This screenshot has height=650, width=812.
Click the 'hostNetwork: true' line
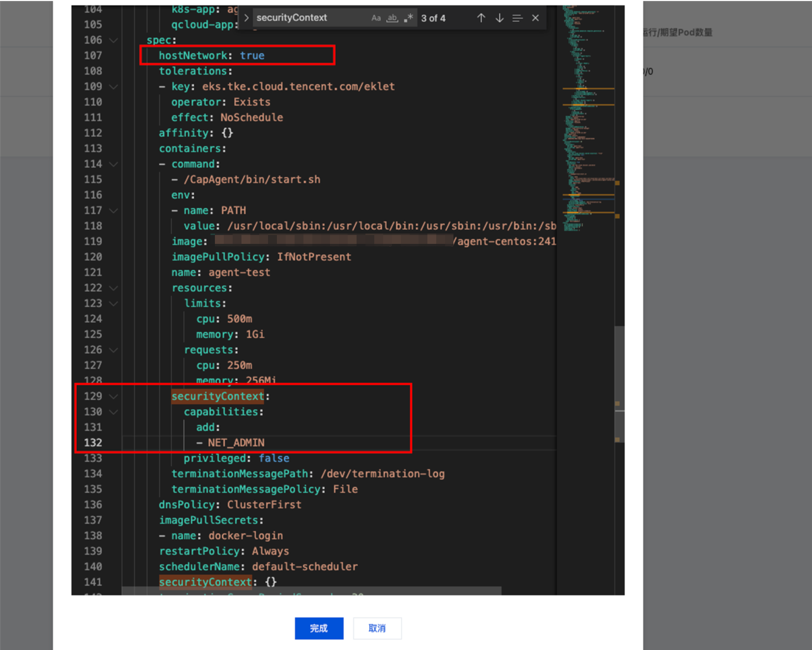(211, 56)
